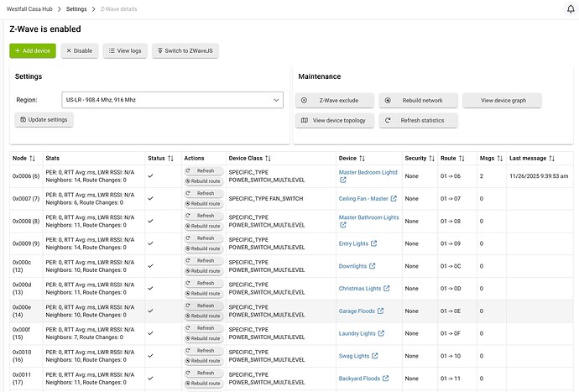
Task: Open external link icon beside Downlights
Action: 372,266
